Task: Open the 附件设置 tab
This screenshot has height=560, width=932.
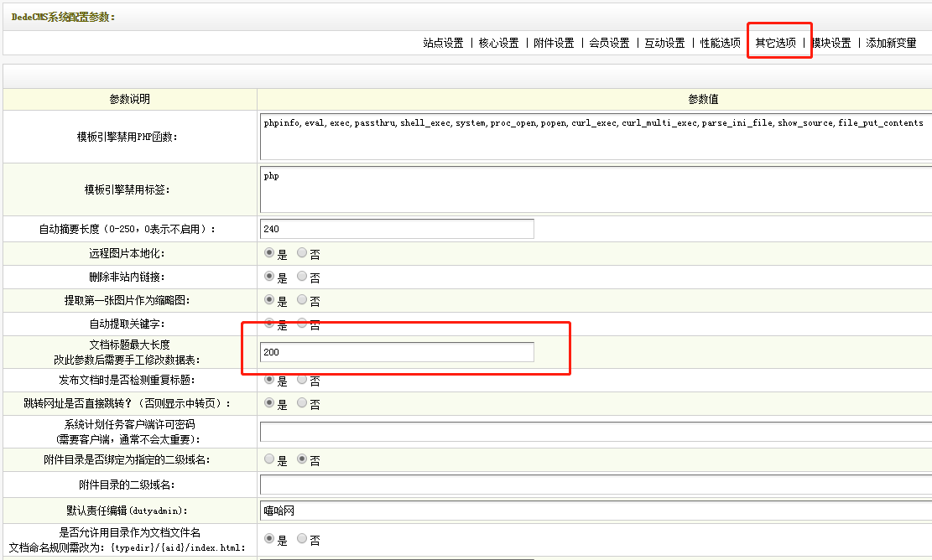Action: click(554, 43)
